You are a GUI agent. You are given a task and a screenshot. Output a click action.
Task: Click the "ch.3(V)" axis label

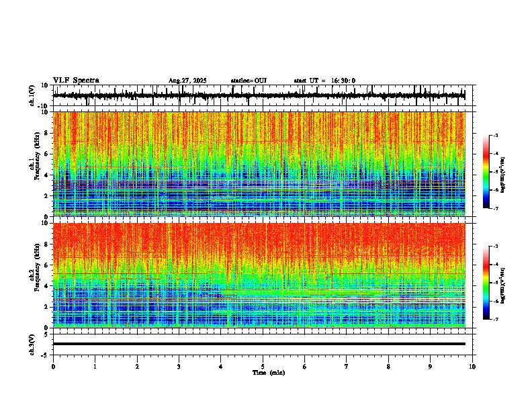point(32,345)
